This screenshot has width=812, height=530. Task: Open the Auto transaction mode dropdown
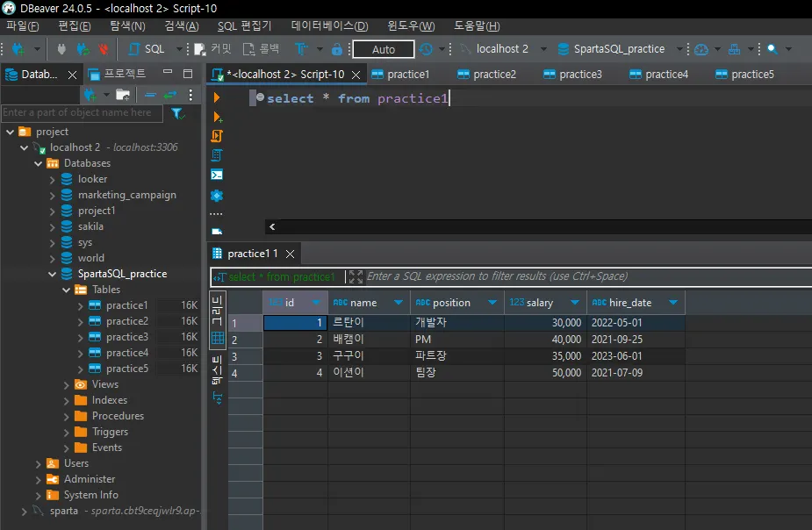pos(384,49)
